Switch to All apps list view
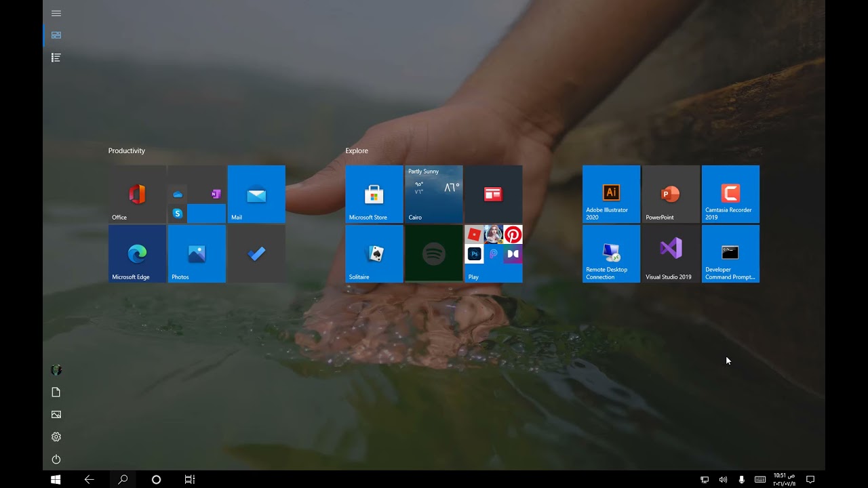868x488 pixels. 56,58
